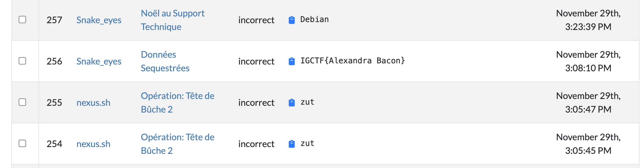Image resolution: width=644 pixels, height=168 pixels.
Task: Click the clipboard icon for submission 254
Action: point(292,144)
